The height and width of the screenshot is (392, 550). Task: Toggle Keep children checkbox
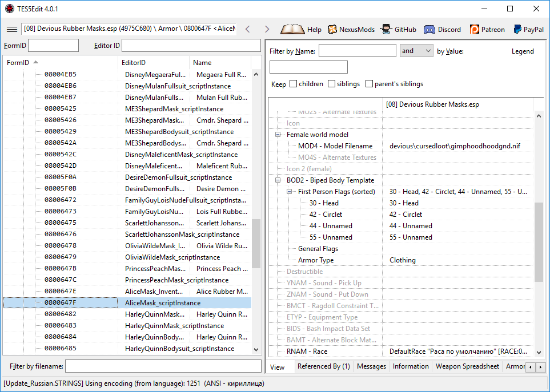click(x=294, y=84)
